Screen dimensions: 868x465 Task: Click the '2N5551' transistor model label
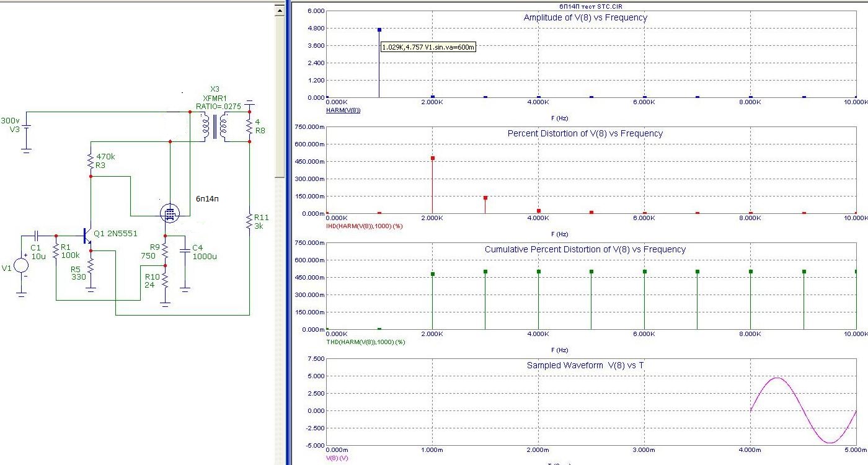coord(123,233)
